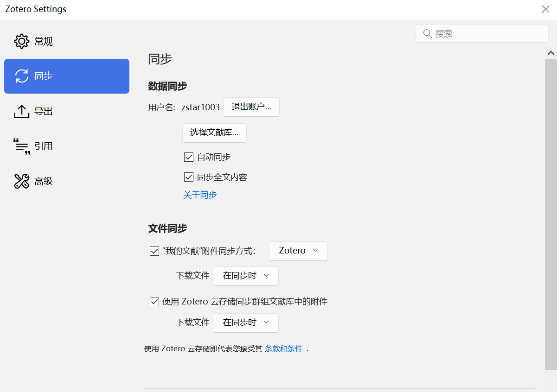The image size is (557, 392).
Task: Open the 关于同步 link
Action: pos(200,196)
